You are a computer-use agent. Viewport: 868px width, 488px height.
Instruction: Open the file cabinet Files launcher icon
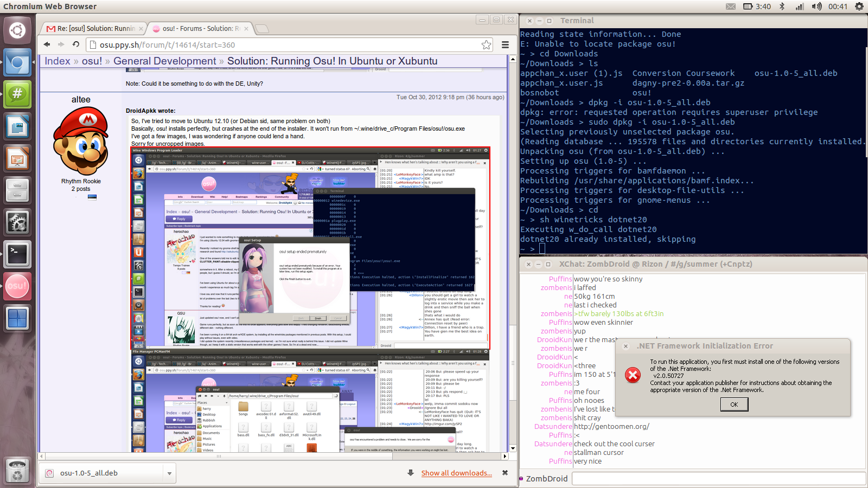17,190
